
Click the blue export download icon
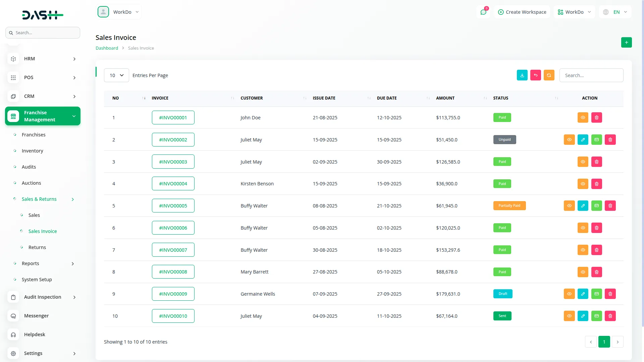coord(522,75)
